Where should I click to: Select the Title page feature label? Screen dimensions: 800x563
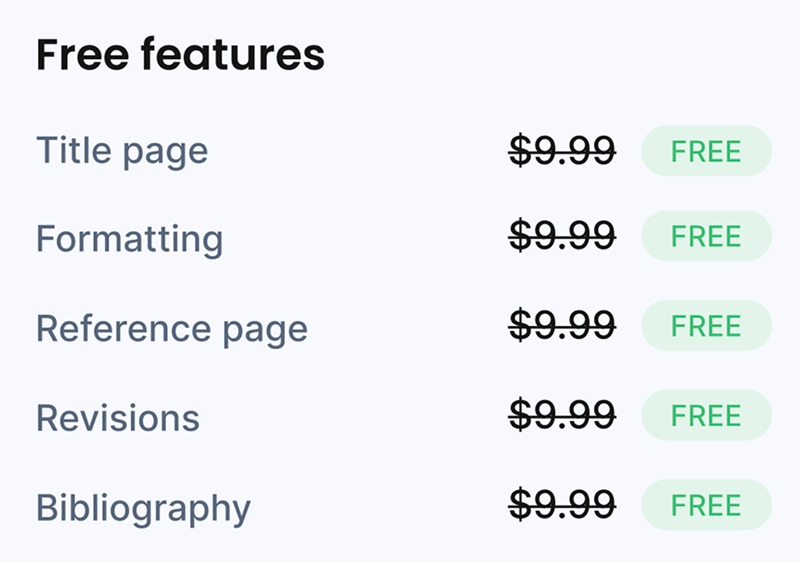tap(122, 151)
